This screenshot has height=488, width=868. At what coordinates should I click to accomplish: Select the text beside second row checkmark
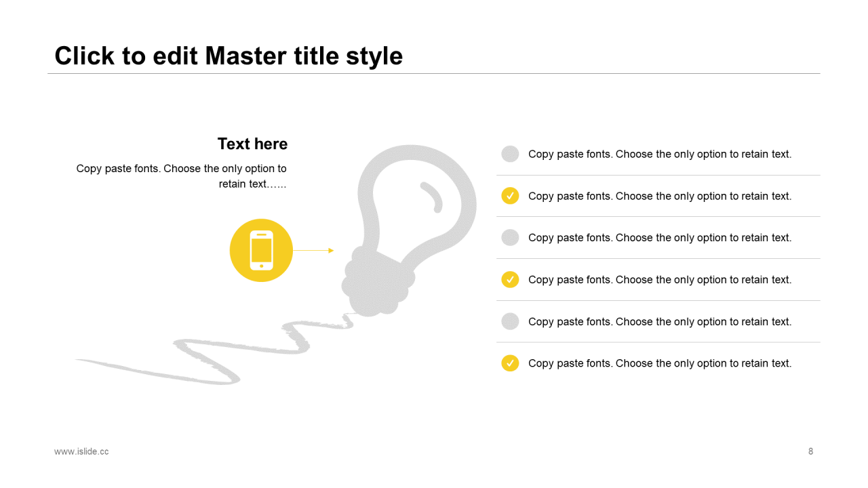[x=660, y=196]
